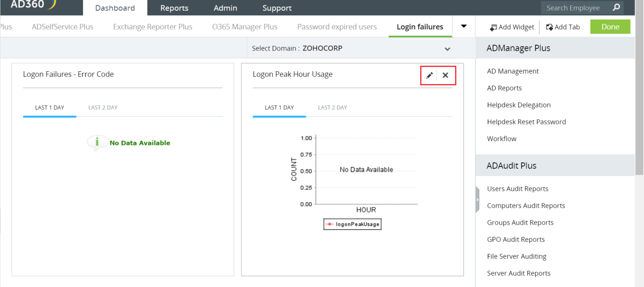Switch to Exchange Reporter Plus tab
This screenshot has width=644, height=287.
[152, 27]
